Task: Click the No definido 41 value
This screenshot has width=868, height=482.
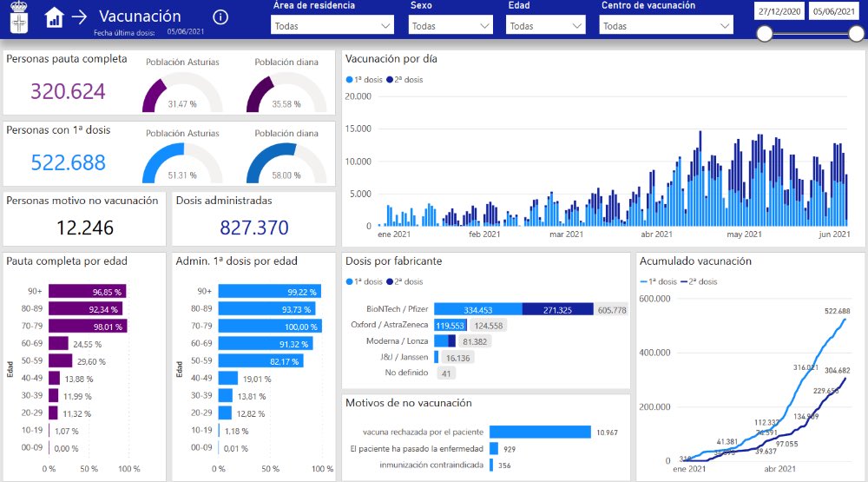Action: coord(446,373)
